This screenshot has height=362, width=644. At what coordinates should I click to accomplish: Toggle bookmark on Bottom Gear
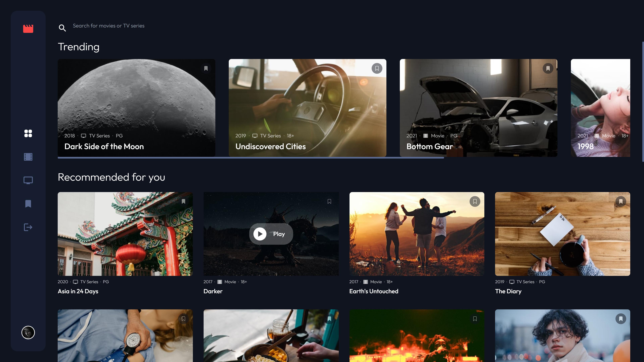point(548,68)
